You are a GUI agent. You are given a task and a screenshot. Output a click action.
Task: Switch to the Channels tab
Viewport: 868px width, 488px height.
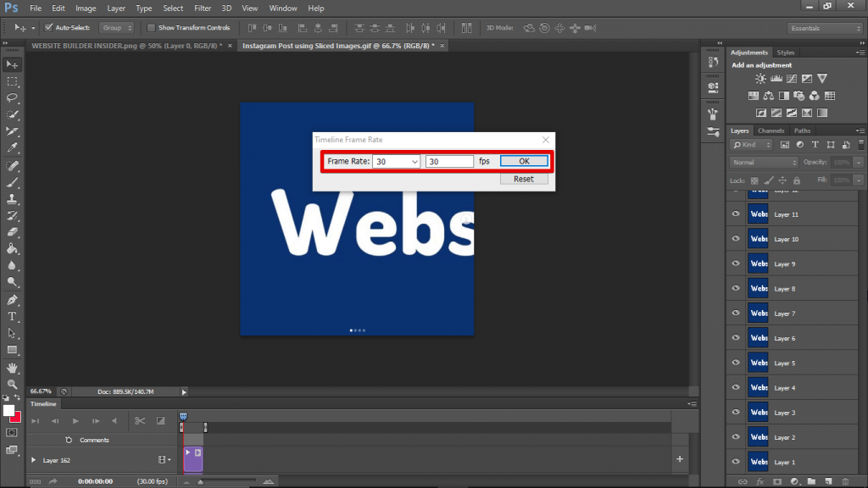(771, 130)
